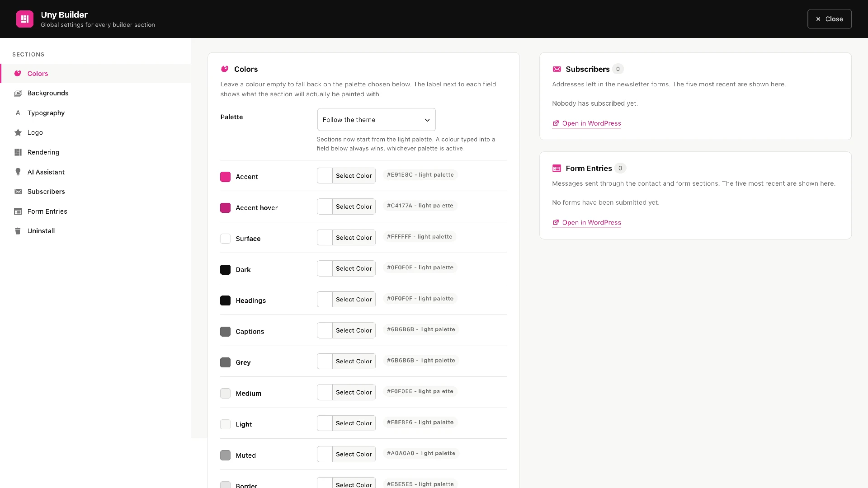Image resolution: width=868 pixels, height=488 pixels.
Task: Click the chevron arrow of the Palette dropdown
Action: (x=427, y=120)
